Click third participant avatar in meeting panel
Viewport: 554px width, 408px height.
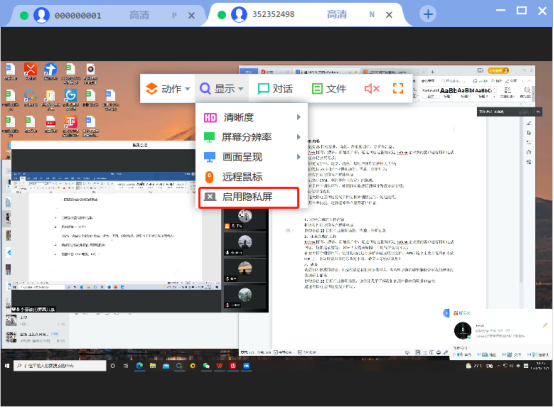click(244, 268)
